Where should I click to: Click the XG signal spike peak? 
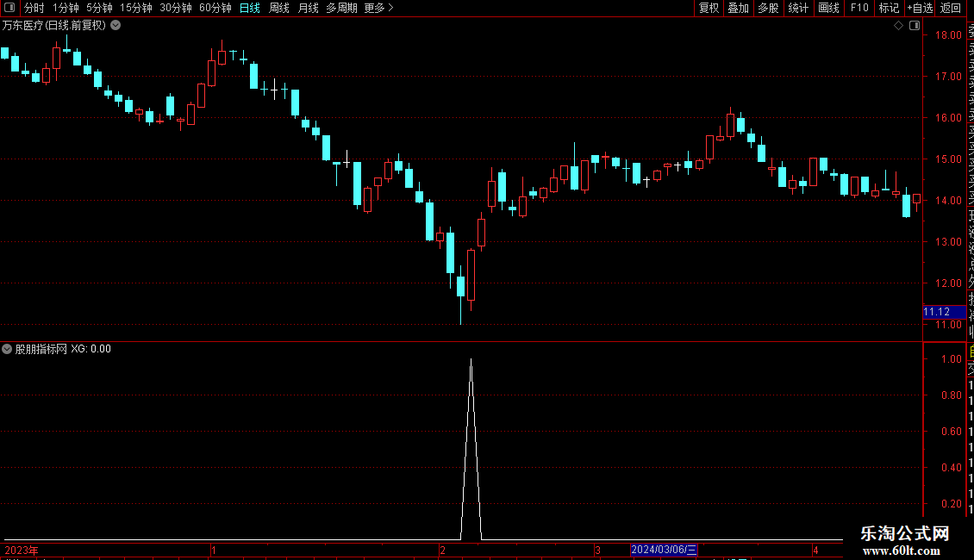(471, 360)
